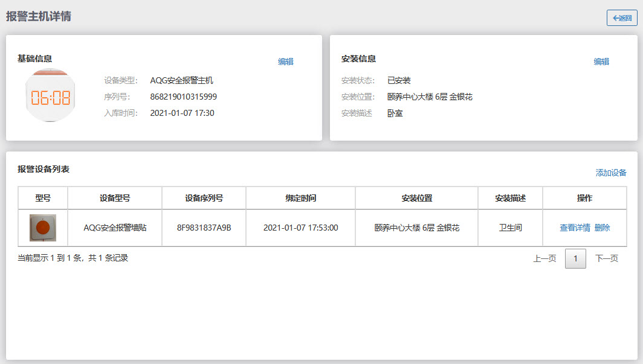This screenshot has width=643, height=364.
Task: Click the 2021-01-07 17:53:00 binding time cell
Action: 301,228
